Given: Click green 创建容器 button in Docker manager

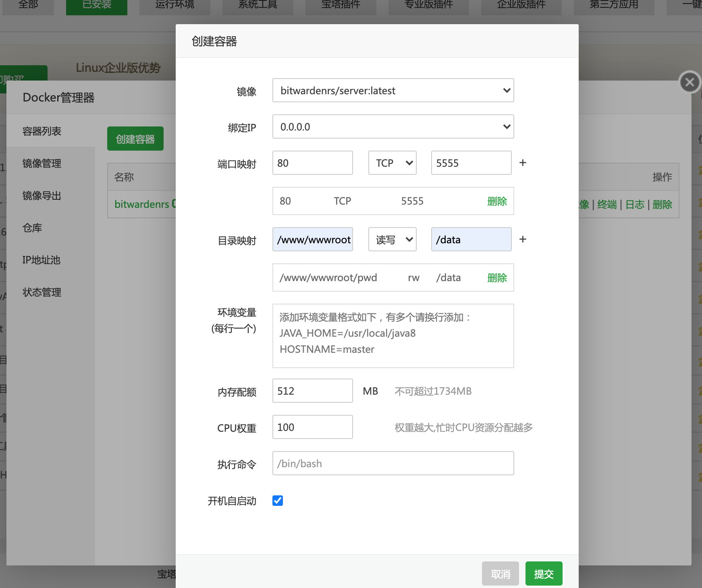Looking at the screenshot, I should tap(135, 139).
